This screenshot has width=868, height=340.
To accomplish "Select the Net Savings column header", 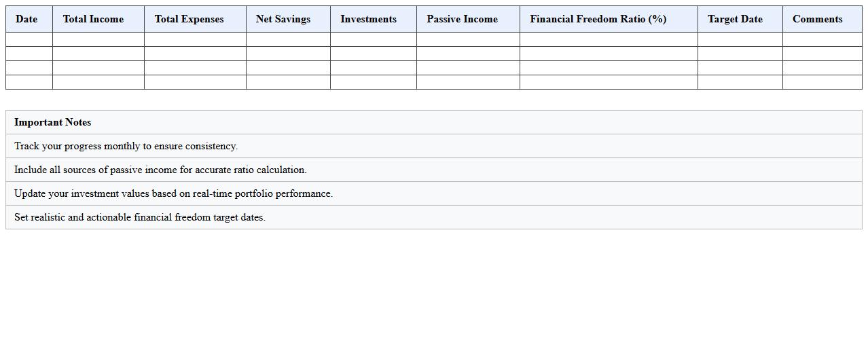I will tap(283, 19).
